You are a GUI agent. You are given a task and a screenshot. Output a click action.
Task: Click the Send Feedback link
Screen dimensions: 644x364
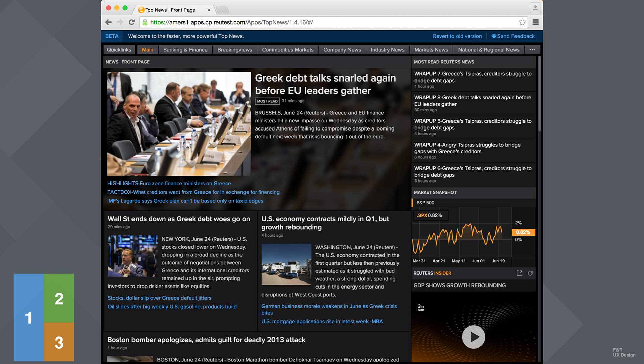[513, 36]
